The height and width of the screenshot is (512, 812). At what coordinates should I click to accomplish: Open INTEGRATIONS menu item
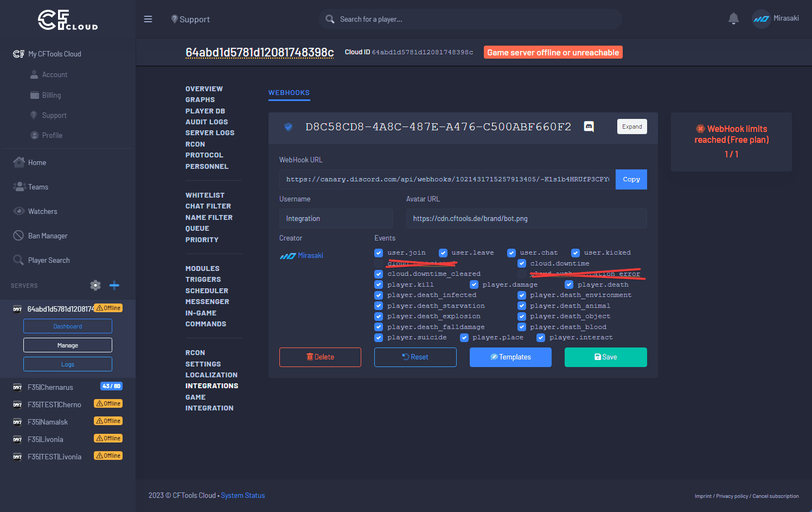pyautogui.click(x=212, y=385)
